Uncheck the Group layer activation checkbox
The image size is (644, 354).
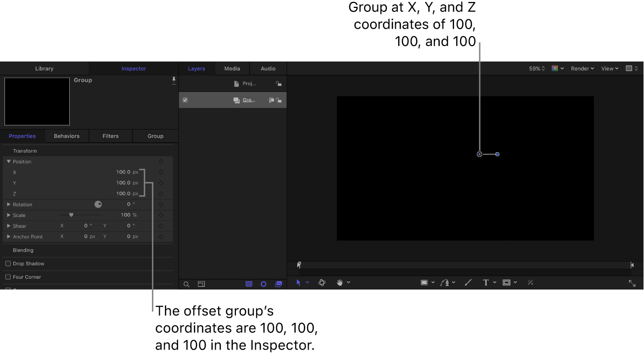pyautogui.click(x=185, y=100)
